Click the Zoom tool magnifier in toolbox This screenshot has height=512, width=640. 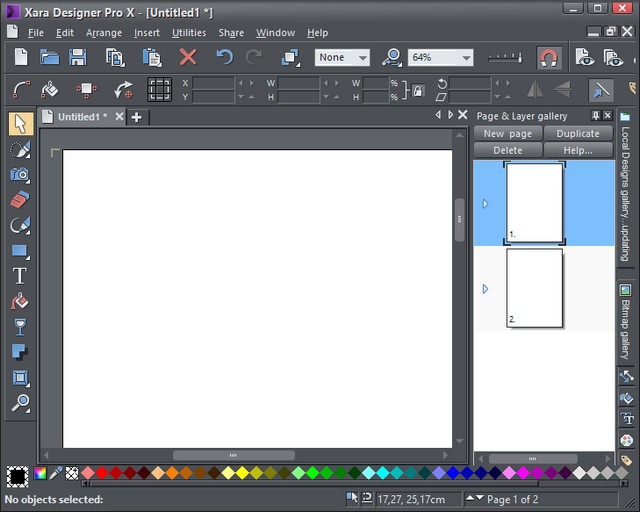pos(20,403)
